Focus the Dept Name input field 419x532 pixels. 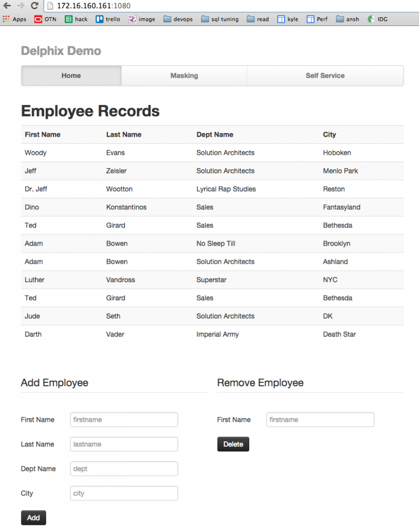tap(124, 468)
